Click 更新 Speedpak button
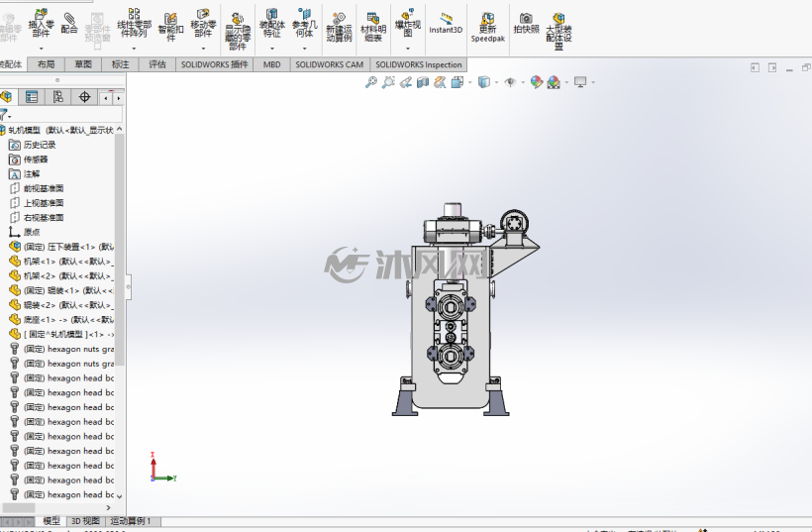The image size is (812, 532). click(x=488, y=27)
